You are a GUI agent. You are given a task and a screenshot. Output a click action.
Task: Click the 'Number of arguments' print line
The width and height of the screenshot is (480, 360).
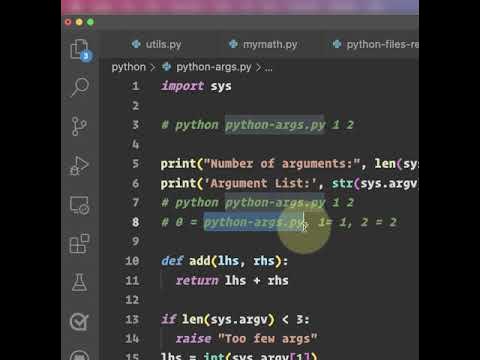(289, 164)
